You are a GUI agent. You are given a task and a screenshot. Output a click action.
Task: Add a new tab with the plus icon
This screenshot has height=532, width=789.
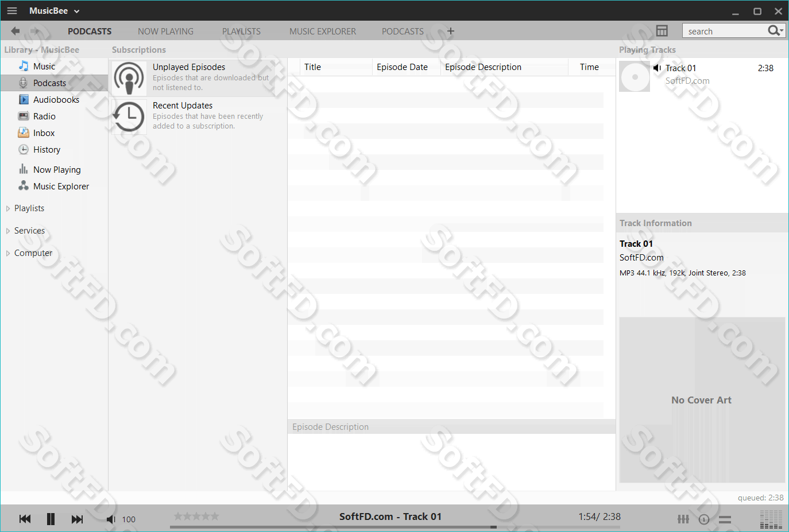451,31
